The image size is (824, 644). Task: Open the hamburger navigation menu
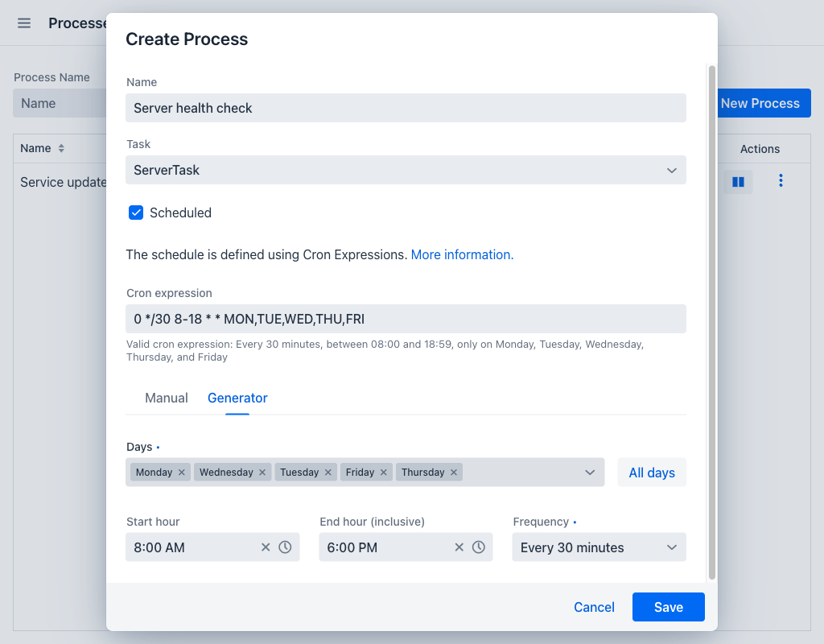(x=24, y=23)
